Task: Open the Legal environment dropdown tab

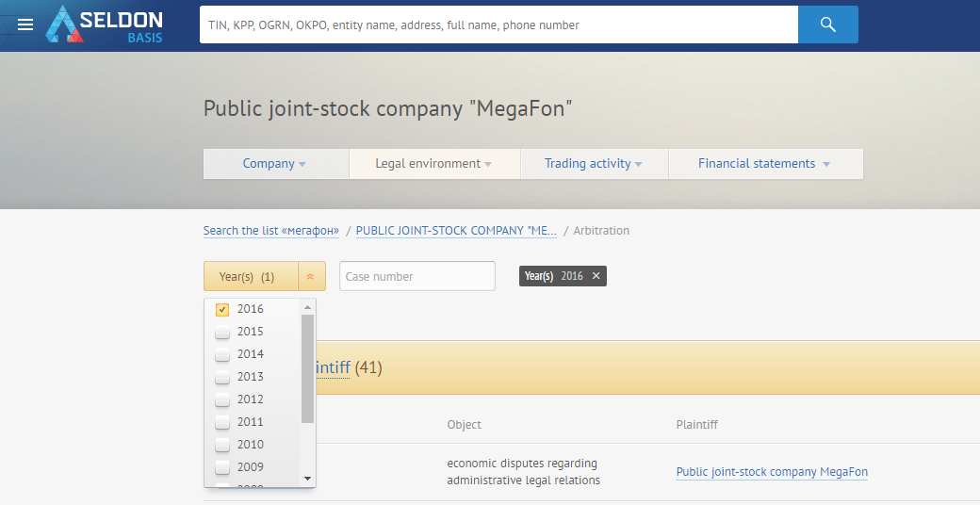Action: click(x=434, y=164)
